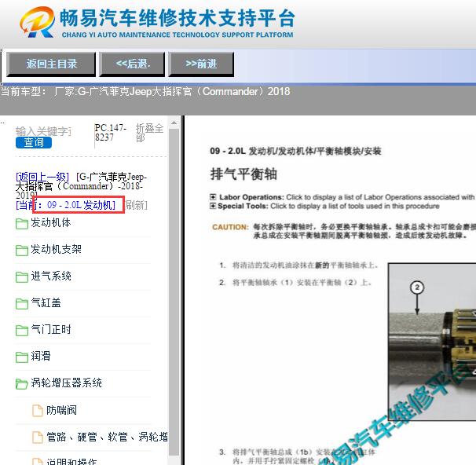Click the PC.147-8237 text
Screen dimensions: 476x465
(x=111, y=133)
